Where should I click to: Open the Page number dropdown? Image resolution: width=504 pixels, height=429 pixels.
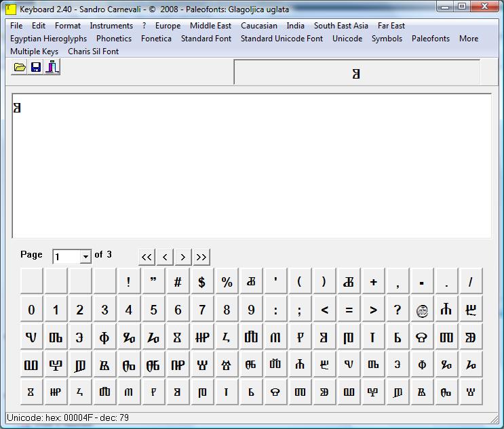click(x=85, y=257)
